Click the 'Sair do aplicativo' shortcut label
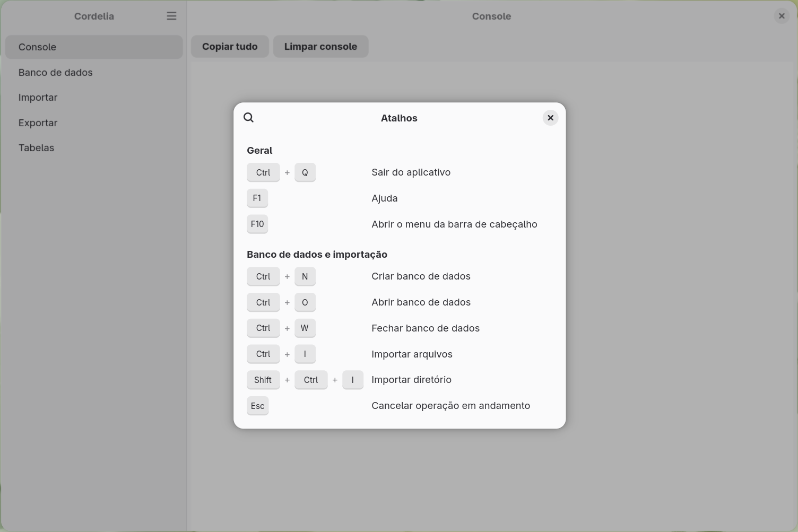Viewport: 798px width, 532px height. [x=411, y=172]
